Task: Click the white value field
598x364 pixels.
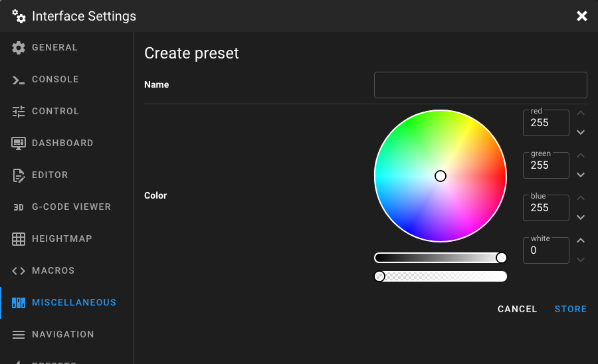Action: tap(546, 250)
